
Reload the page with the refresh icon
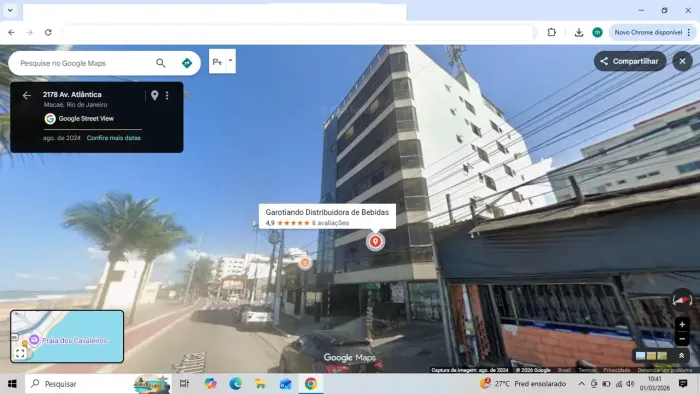(x=48, y=32)
